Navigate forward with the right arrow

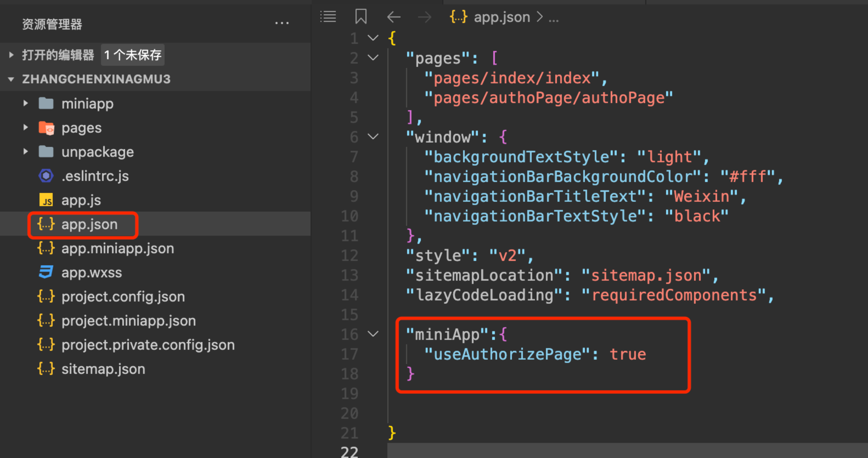coord(424,17)
